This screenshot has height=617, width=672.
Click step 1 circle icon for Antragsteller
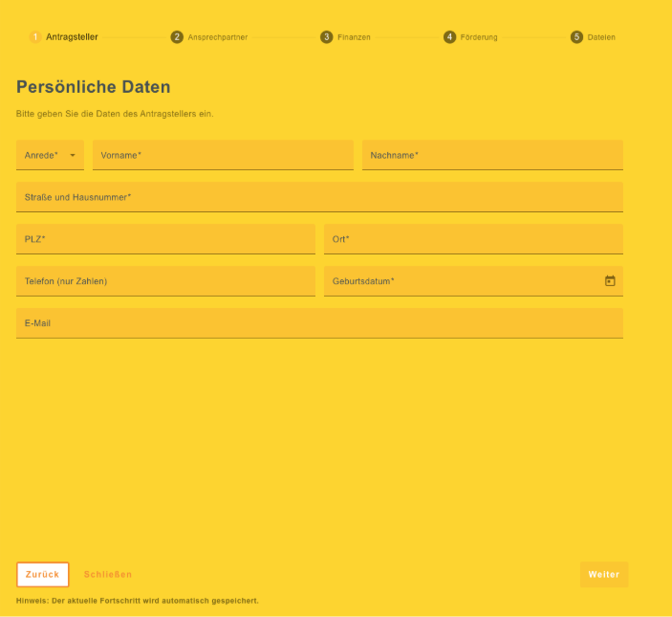(35, 37)
